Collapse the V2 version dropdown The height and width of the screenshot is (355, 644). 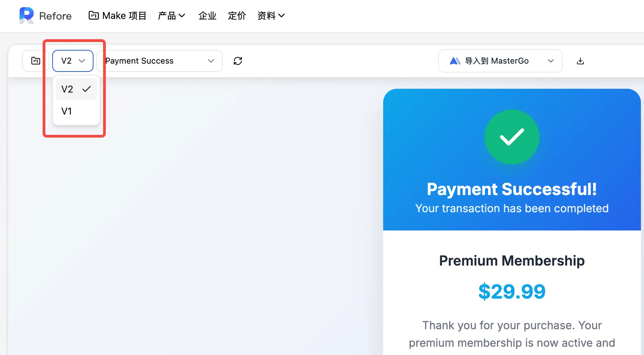pyautogui.click(x=73, y=61)
